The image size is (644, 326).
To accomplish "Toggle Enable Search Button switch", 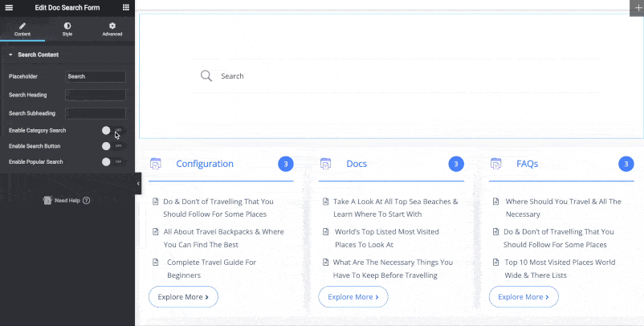I will point(112,146).
